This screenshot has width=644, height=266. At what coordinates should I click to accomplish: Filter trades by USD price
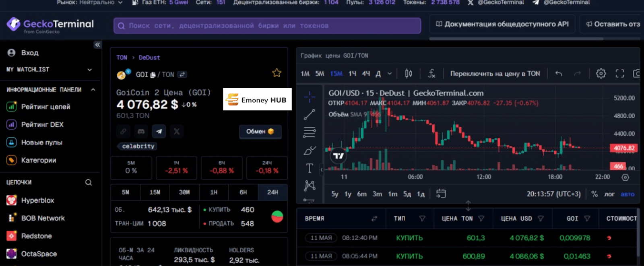[x=541, y=219]
